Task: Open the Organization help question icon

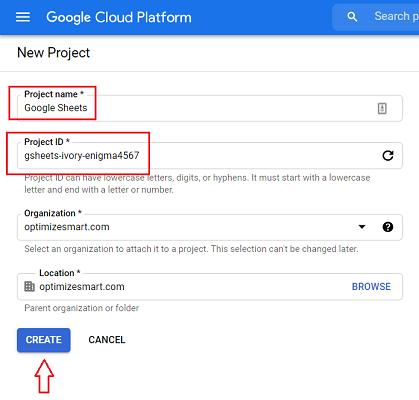Action: tap(388, 227)
